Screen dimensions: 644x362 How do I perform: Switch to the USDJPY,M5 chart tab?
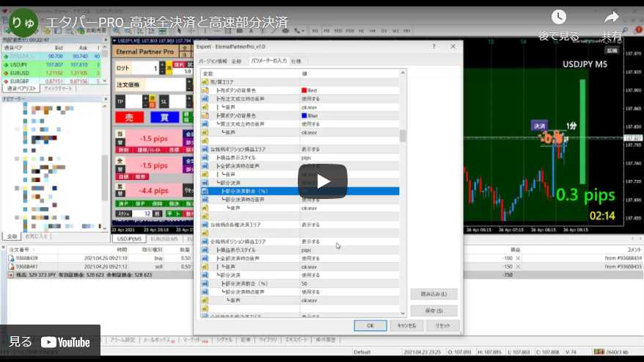click(x=129, y=239)
